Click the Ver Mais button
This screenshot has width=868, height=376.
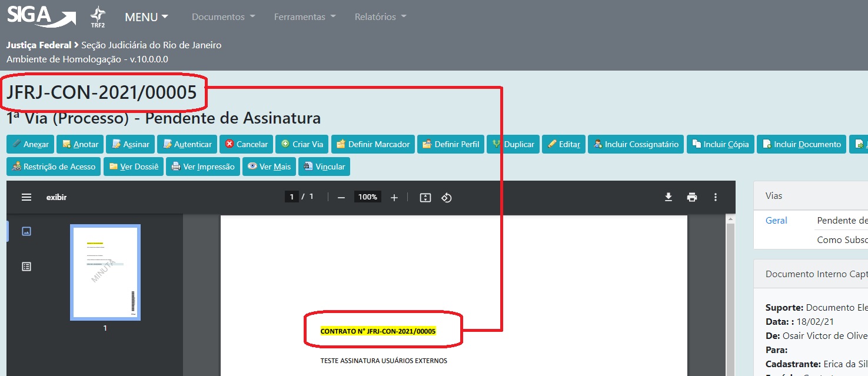tap(269, 167)
